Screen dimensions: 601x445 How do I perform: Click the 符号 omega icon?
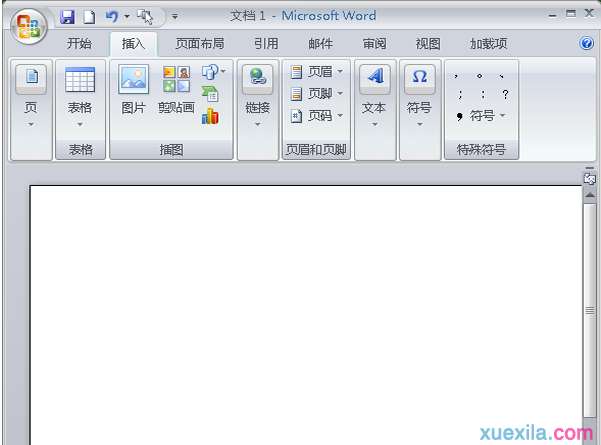420,79
